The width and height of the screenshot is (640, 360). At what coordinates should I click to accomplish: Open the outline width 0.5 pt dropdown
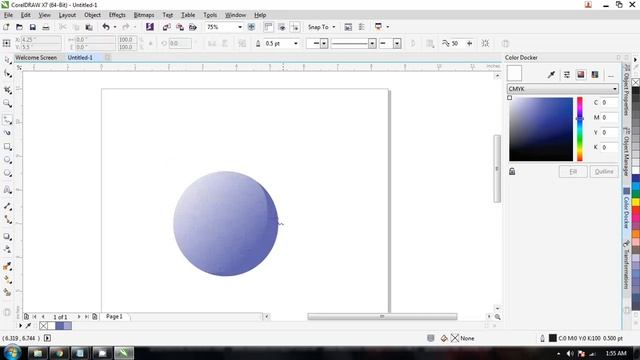(x=296, y=43)
